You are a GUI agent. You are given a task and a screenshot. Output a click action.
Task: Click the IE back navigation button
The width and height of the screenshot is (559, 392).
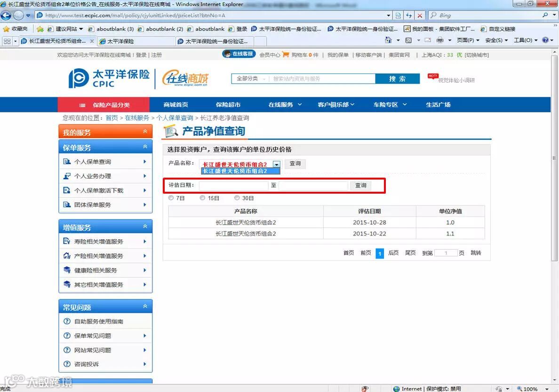6,16
